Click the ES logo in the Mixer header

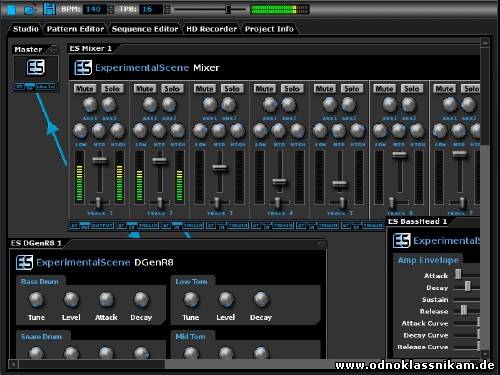tap(83, 68)
